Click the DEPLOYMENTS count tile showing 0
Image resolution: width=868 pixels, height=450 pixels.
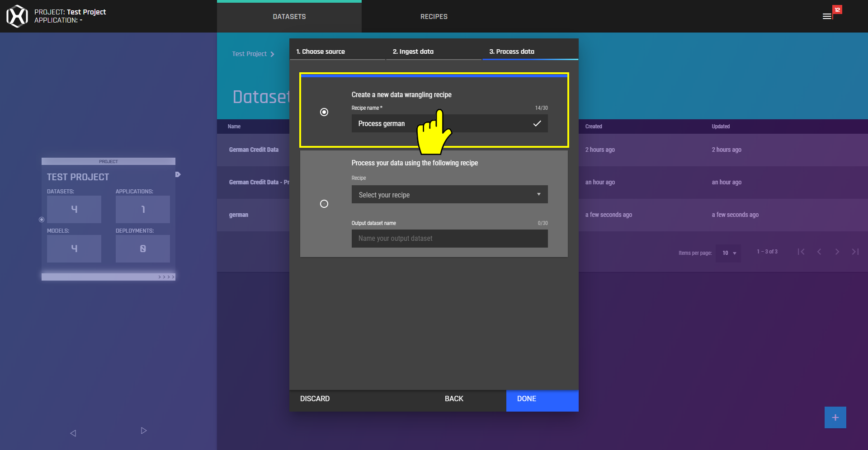(x=143, y=248)
